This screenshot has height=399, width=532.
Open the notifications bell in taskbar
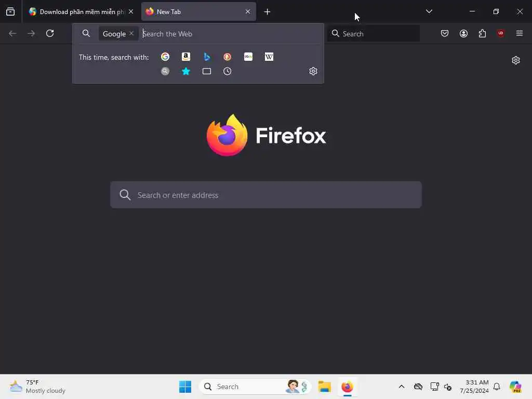coord(497,387)
